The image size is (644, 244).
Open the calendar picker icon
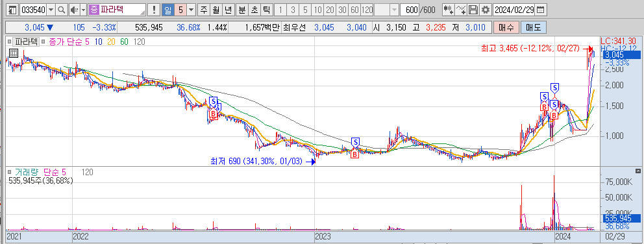pos(541,10)
